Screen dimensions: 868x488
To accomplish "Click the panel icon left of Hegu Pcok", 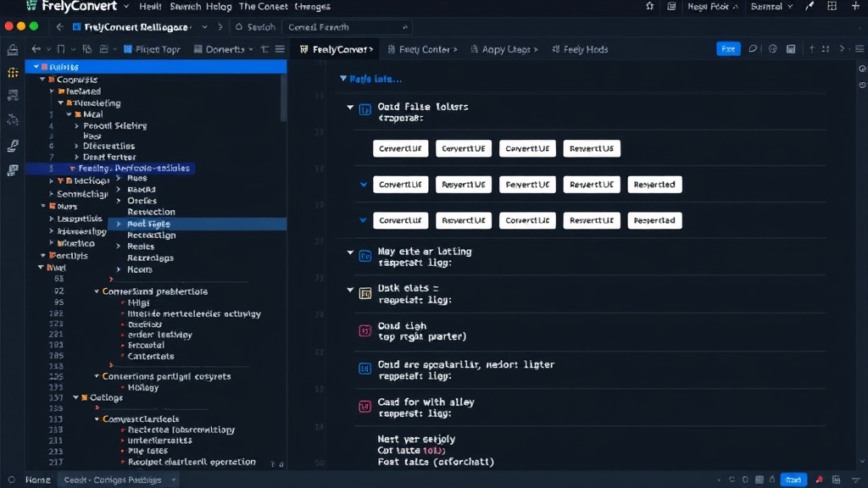I will coord(671,6).
